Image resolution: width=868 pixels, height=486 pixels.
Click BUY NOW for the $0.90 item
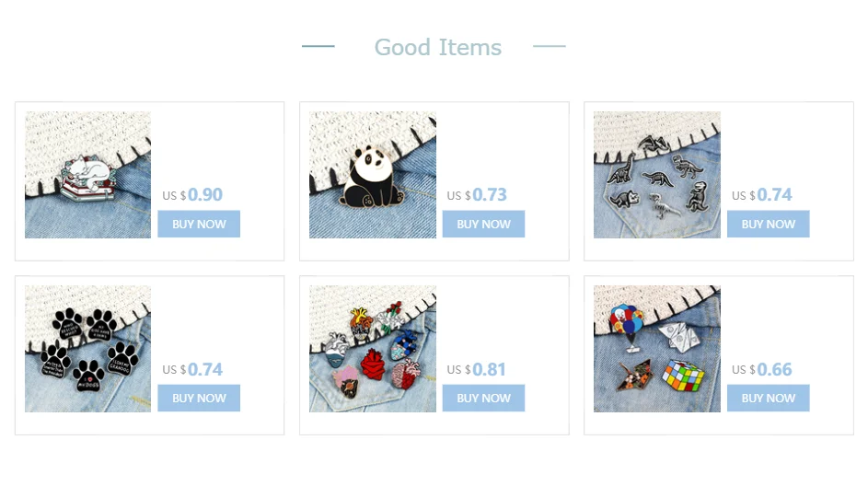(x=199, y=224)
